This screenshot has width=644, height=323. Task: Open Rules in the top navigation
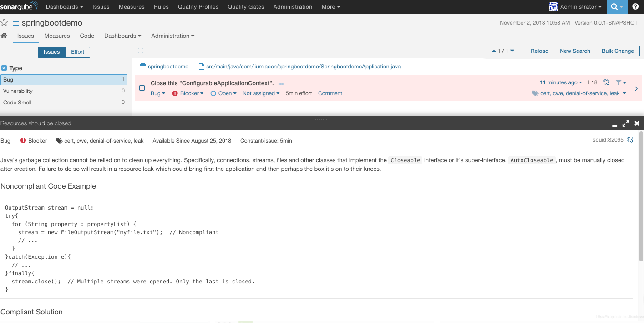click(161, 7)
